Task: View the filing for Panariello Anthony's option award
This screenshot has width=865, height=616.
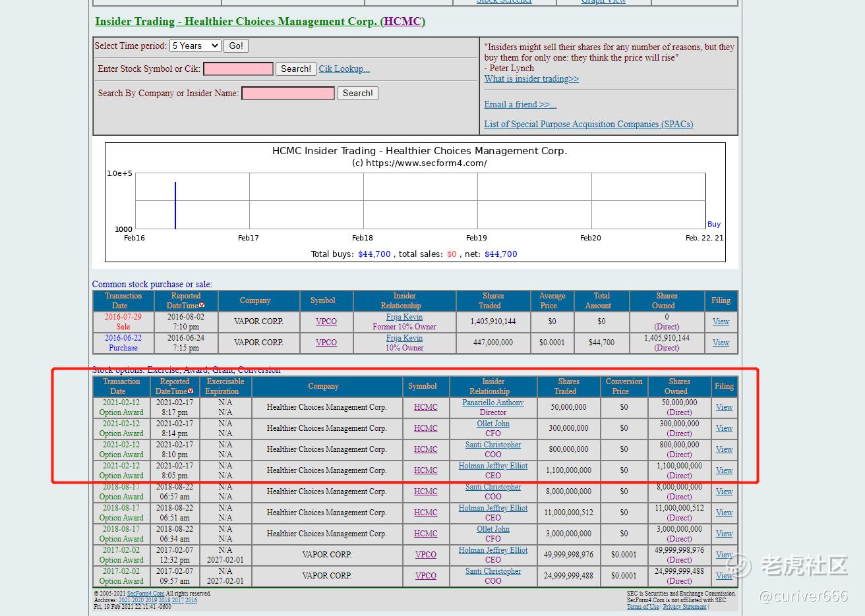Action: [724, 407]
